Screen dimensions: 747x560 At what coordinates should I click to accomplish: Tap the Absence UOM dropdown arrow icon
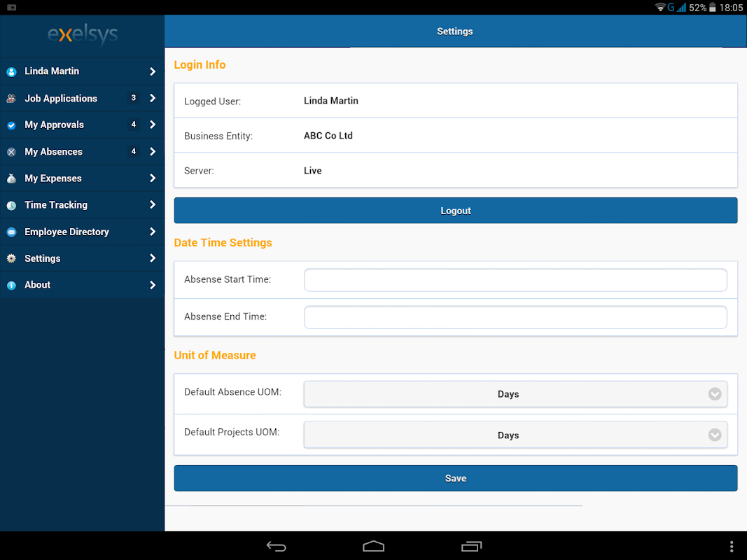click(x=715, y=394)
